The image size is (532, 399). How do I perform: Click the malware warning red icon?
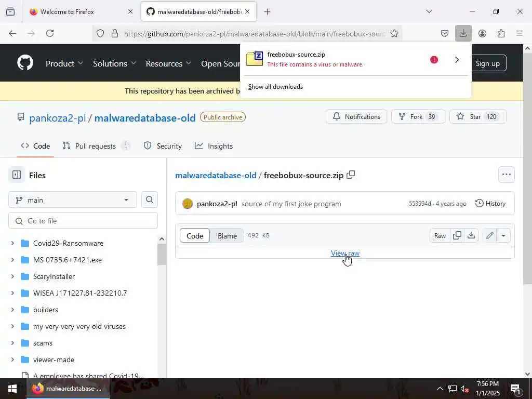tap(434, 60)
